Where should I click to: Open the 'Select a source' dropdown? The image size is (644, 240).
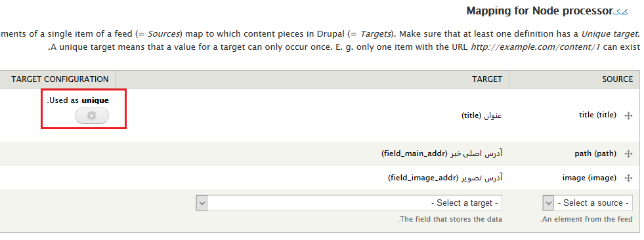[x=588, y=203]
